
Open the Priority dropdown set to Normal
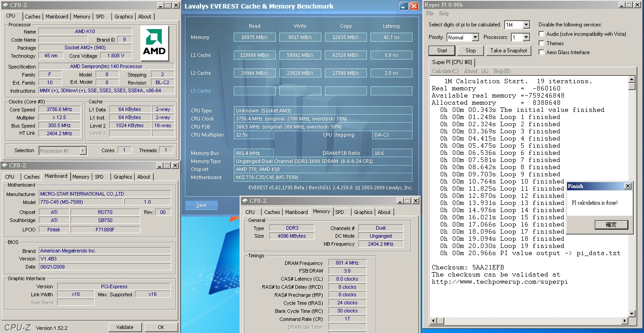pyautogui.click(x=475, y=38)
